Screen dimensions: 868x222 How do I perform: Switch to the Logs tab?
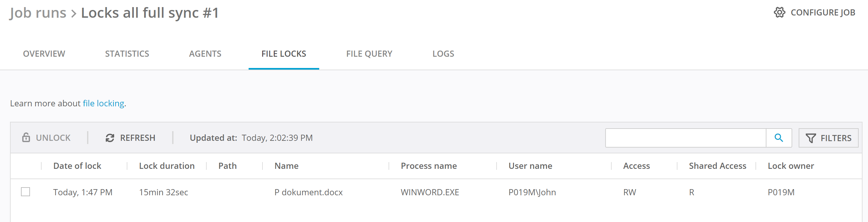pyautogui.click(x=443, y=54)
